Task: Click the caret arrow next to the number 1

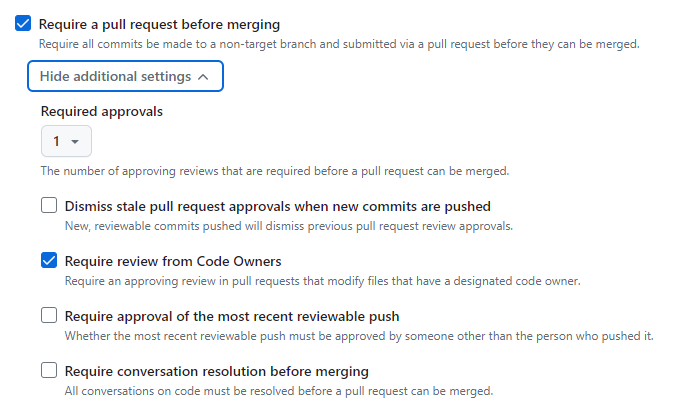Action: (75, 142)
